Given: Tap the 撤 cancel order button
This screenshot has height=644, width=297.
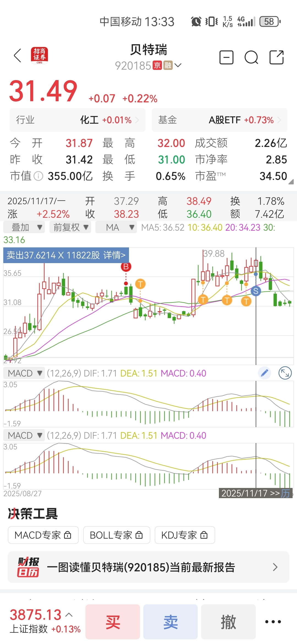Looking at the screenshot, I should pyautogui.click(x=228, y=622).
